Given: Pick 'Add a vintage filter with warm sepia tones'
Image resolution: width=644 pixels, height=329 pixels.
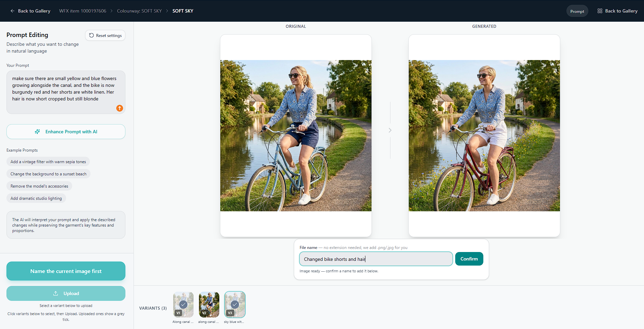Looking at the screenshot, I should click(48, 162).
